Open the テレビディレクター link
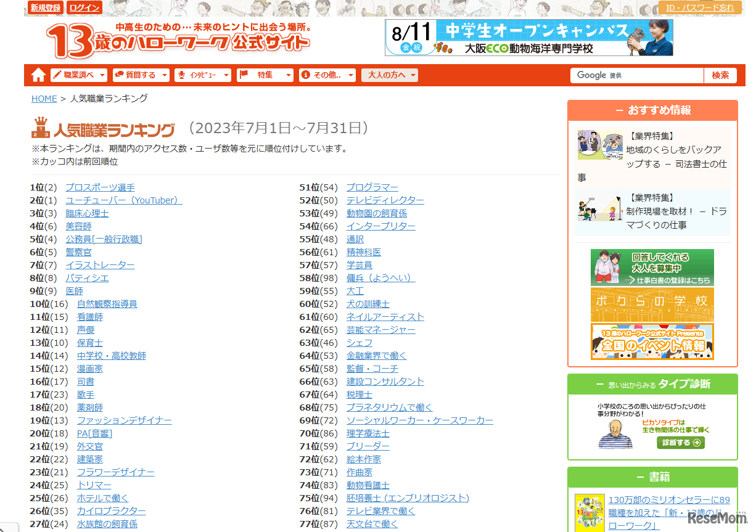 [385, 200]
